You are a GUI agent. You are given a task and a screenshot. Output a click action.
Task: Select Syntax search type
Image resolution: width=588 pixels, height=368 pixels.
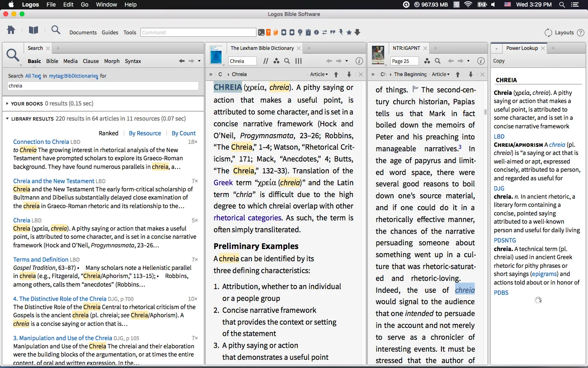[x=133, y=61]
